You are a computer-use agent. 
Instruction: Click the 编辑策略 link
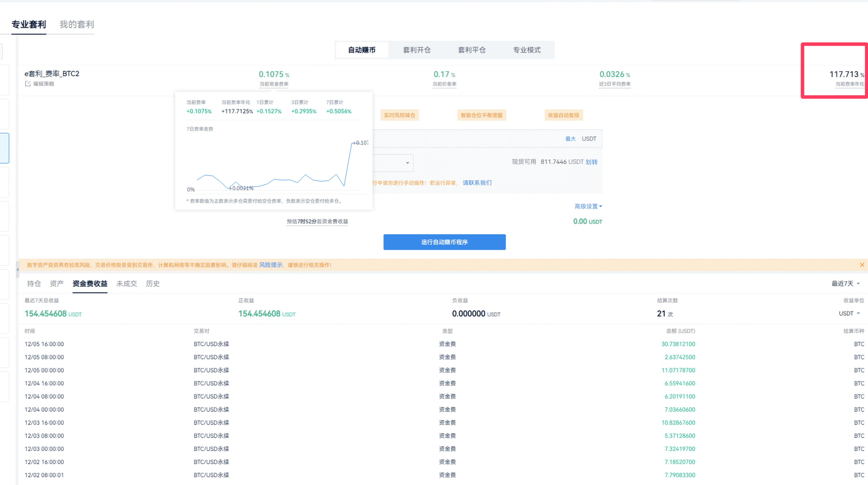[43, 84]
